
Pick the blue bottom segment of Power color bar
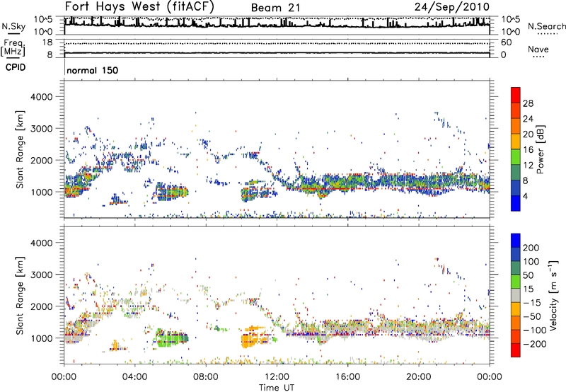click(x=516, y=203)
